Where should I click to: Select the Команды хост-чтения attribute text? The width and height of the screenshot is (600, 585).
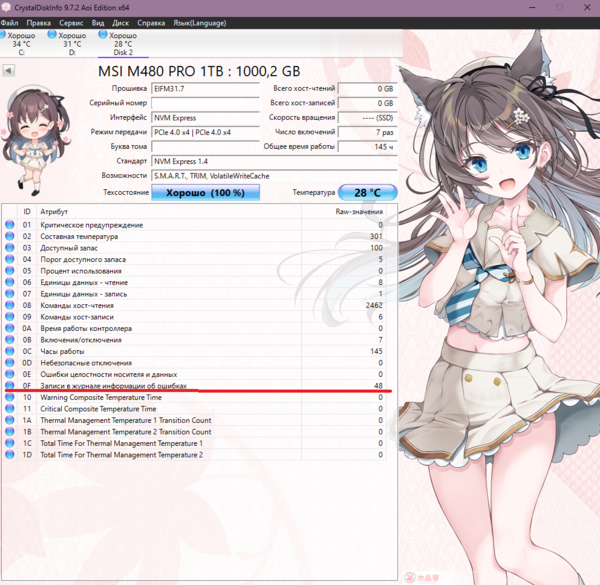pos(77,305)
